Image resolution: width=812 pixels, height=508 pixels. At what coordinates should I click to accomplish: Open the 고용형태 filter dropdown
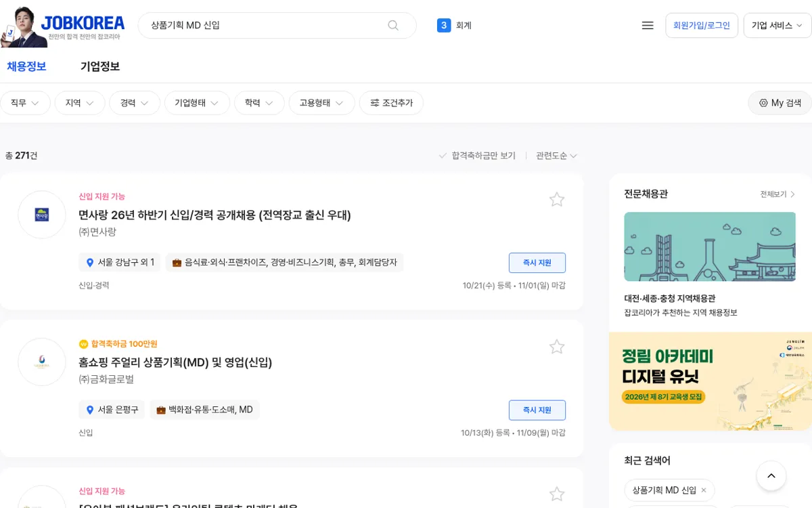322,103
